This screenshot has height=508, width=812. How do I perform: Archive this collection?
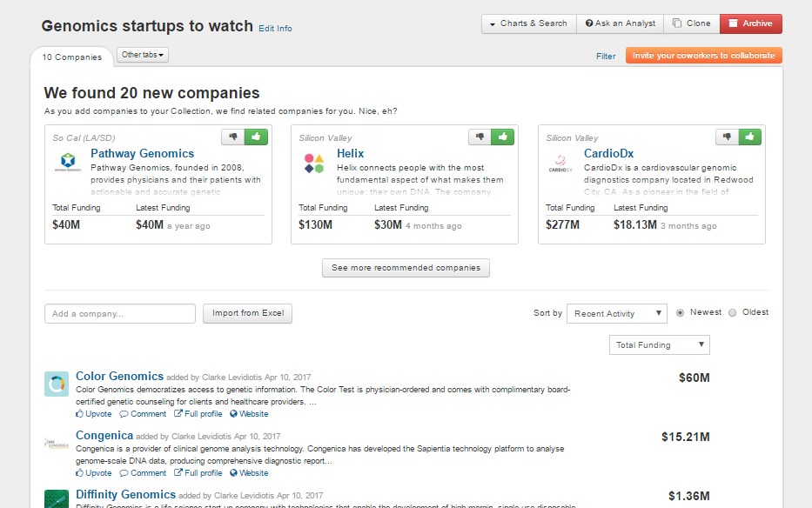tap(750, 23)
